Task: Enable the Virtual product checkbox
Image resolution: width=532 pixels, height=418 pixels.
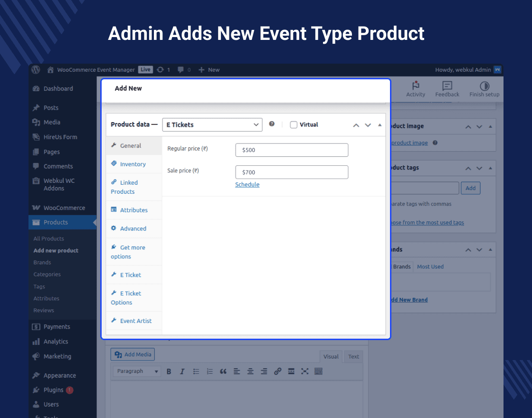Action: click(293, 124)
